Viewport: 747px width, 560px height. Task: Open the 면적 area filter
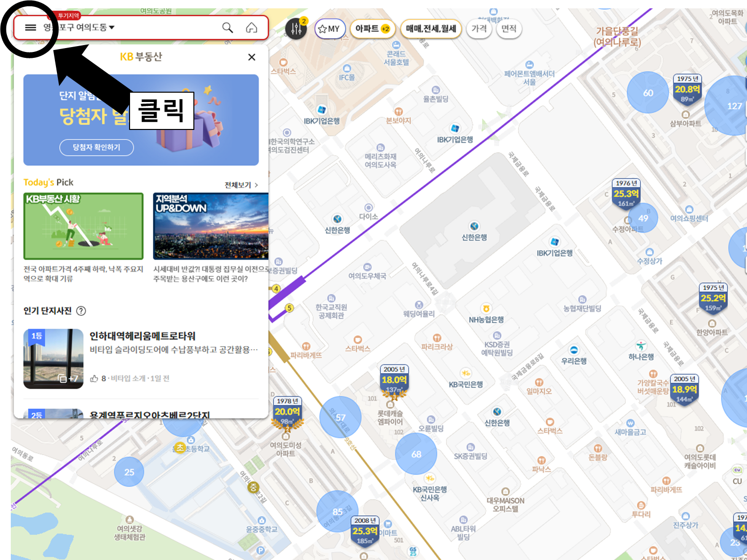[509, 29]
